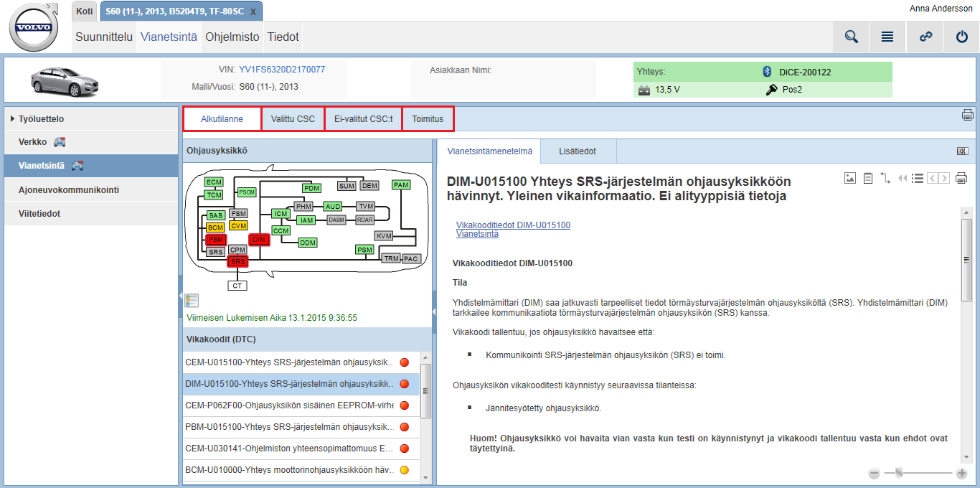
Task: Open the Vianetsintä top menu
Action: 169,37
